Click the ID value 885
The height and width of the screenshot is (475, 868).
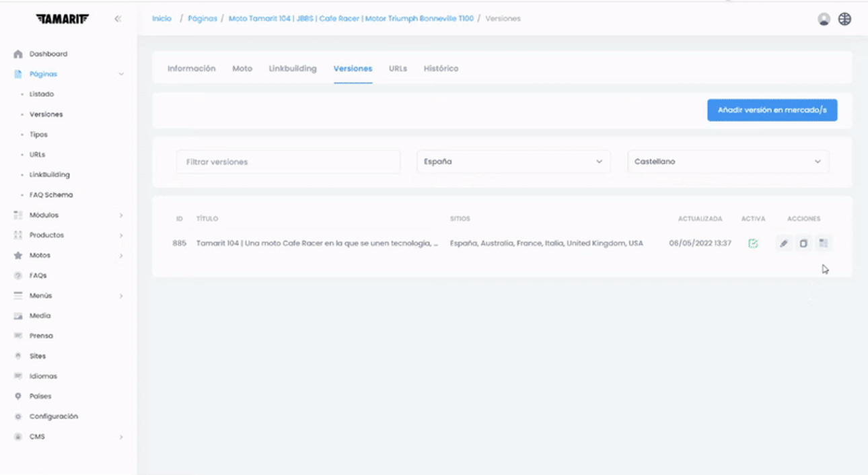coord(179,244)
